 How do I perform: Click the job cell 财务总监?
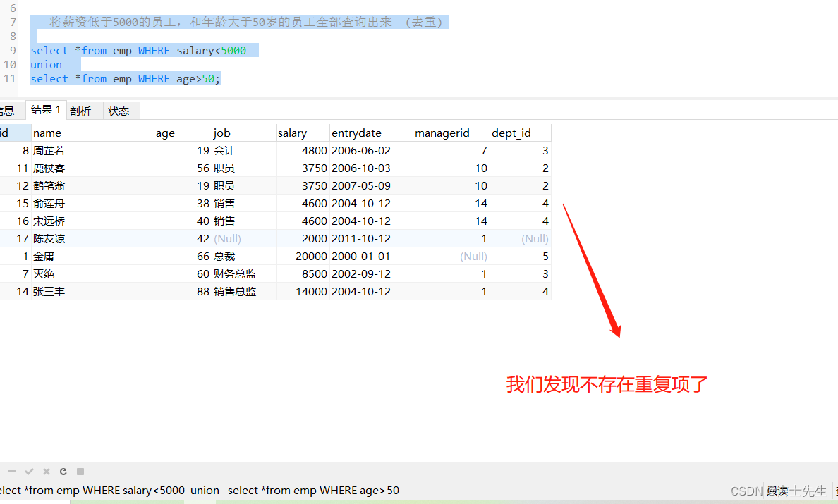[243, 274]
